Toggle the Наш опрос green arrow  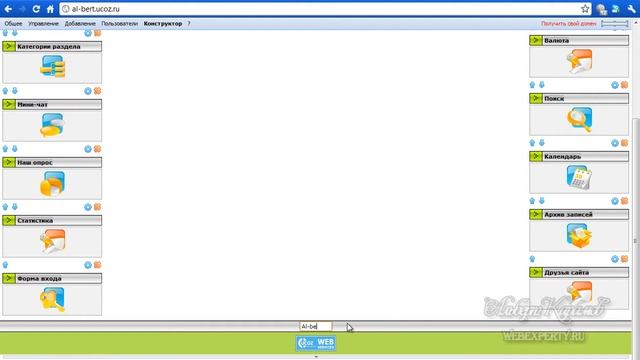(9, 162)
